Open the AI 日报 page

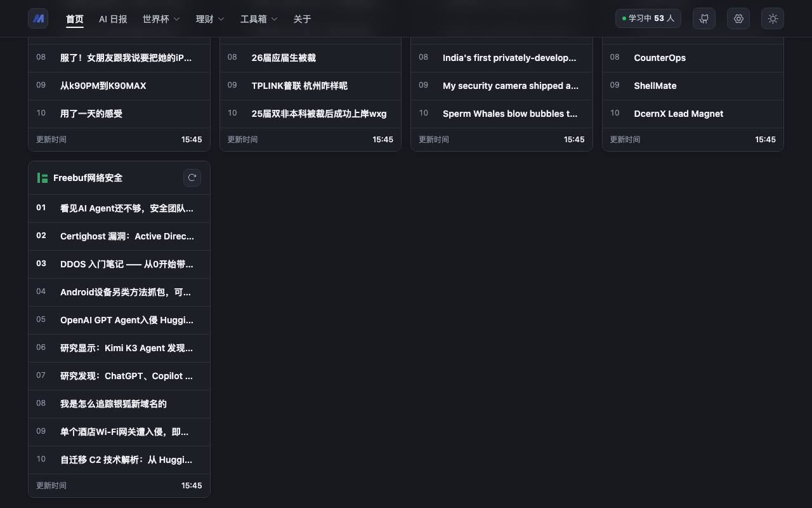113,19
